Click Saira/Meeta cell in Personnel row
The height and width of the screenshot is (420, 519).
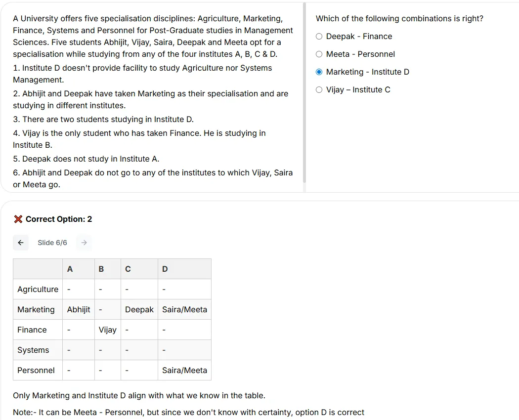[x=184, y=371]
